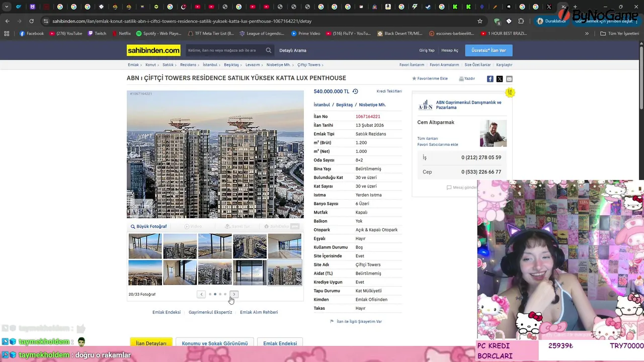This screenshot has width=644, height=362.
Task: Open price history clock icon
Action: coord(355,92)
